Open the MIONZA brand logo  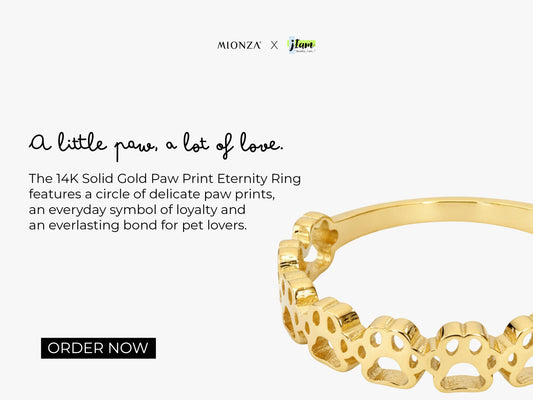239,45
